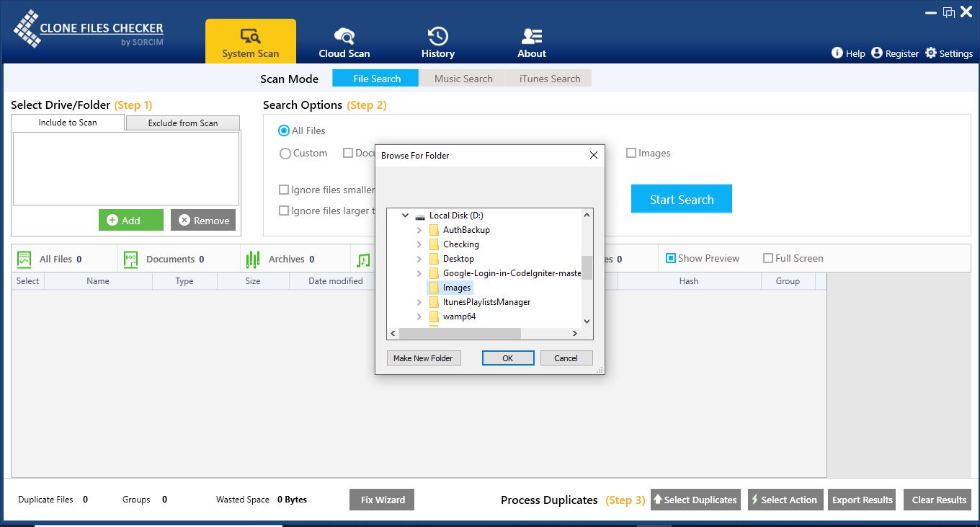Click the Add folder button
980x527 pixels.
130,220
